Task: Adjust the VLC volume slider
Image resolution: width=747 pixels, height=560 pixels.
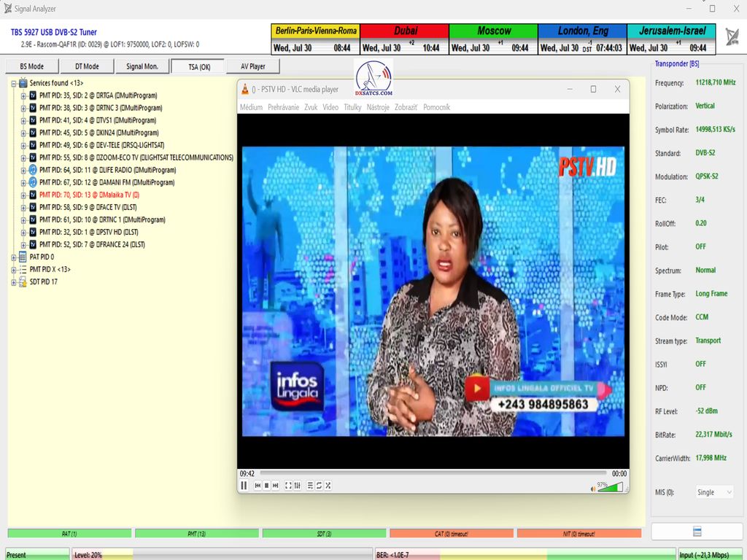Action: 610,487
